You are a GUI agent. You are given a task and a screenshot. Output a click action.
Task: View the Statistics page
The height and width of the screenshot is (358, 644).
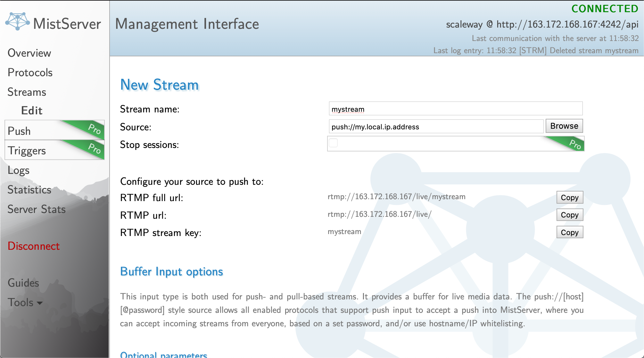pos(29,190)
